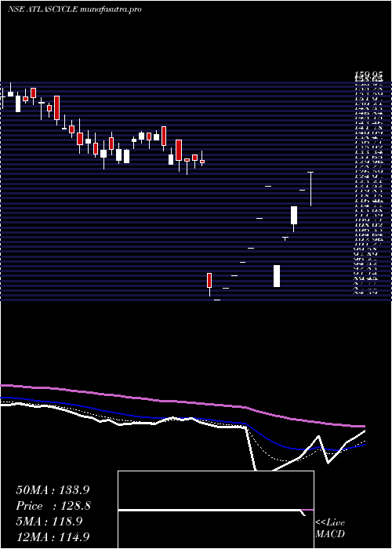Select the 5MA : 118.9 label
Image resolution: width=392 pixels, height=549 pixels.
pyautogui.click(x=49, y=522)
